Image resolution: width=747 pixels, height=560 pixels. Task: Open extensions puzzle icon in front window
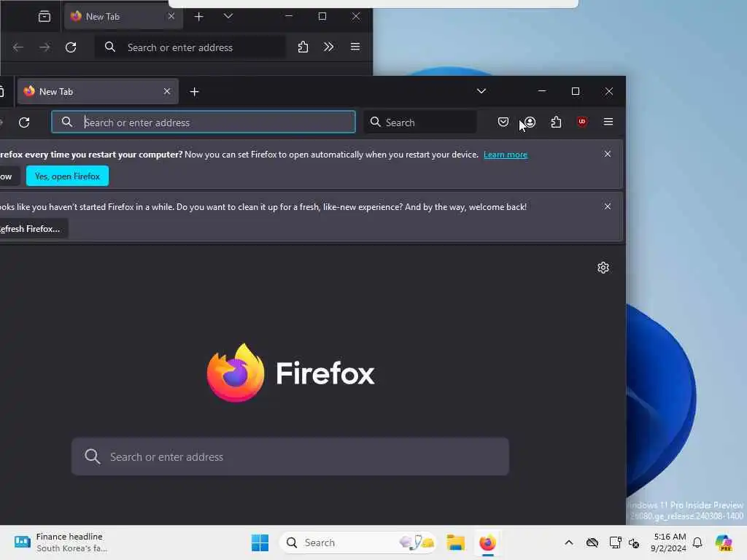pos(556,122)
